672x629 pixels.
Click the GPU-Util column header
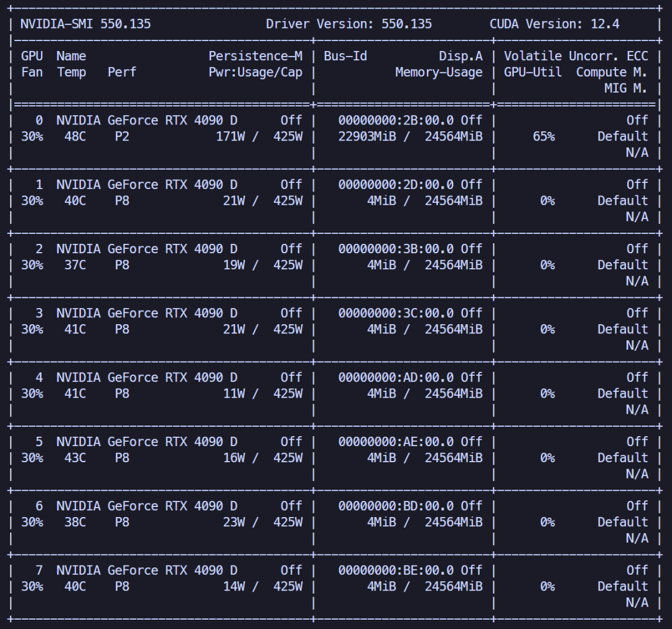[x=533, y=72]
